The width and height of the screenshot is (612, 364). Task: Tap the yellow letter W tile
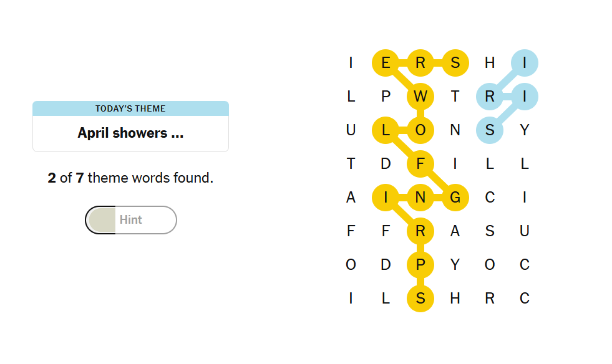pos(420,97)
